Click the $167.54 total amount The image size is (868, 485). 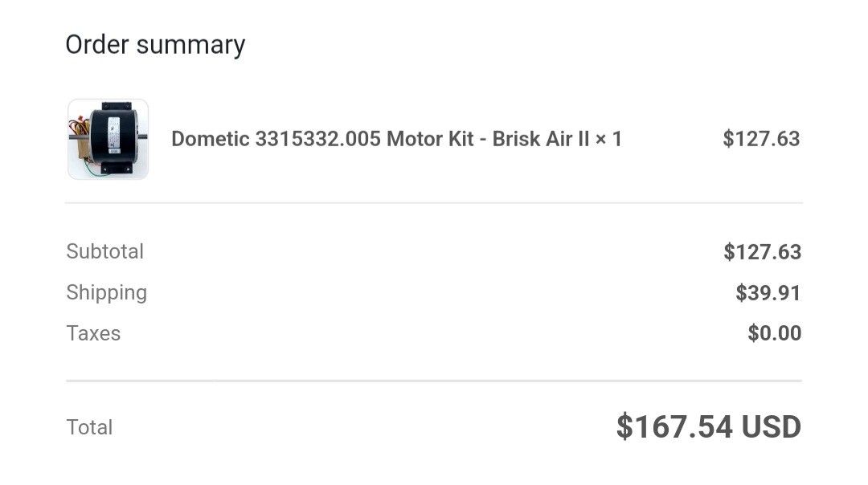pos(674,426)
